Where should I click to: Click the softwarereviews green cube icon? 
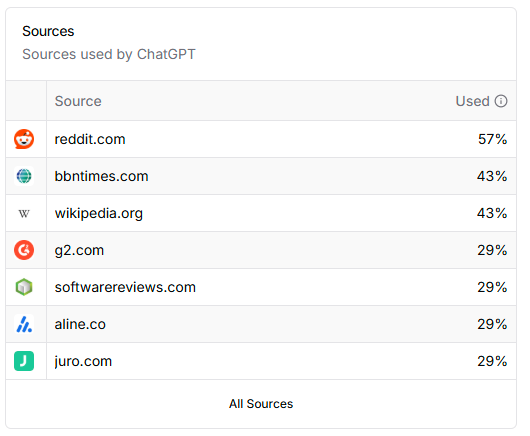tap(24, 287)
